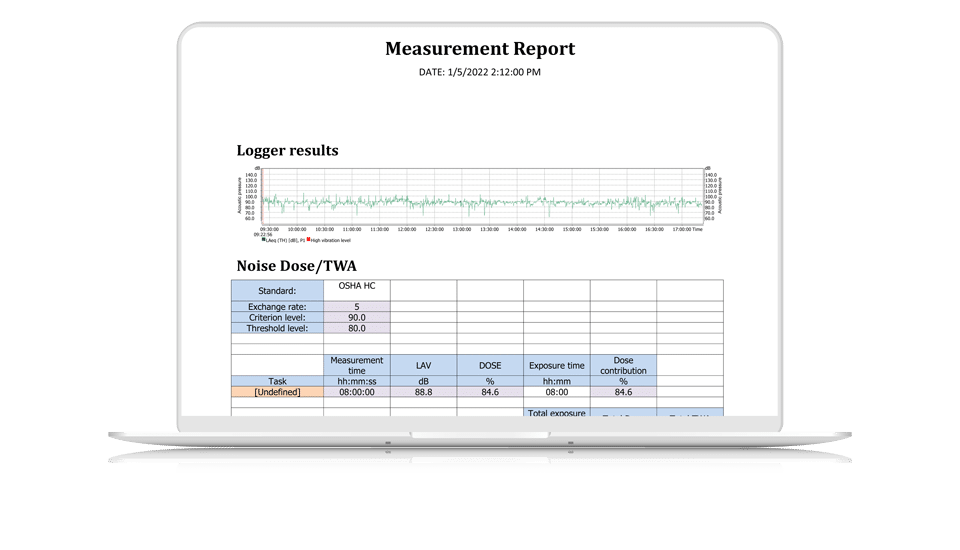The width and height of the screenshot is (960, 550).
Task: Select the Criterion level value 90.0
Action: 357,317
